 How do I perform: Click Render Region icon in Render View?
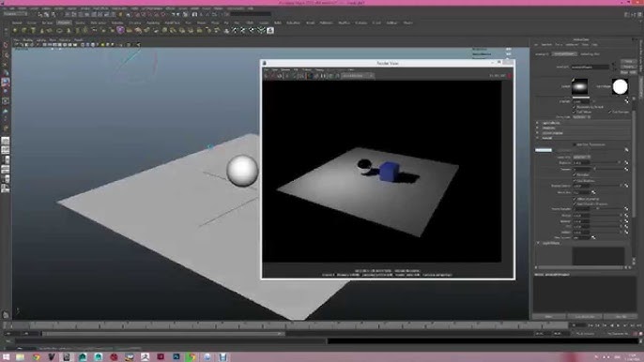[272, 76]
